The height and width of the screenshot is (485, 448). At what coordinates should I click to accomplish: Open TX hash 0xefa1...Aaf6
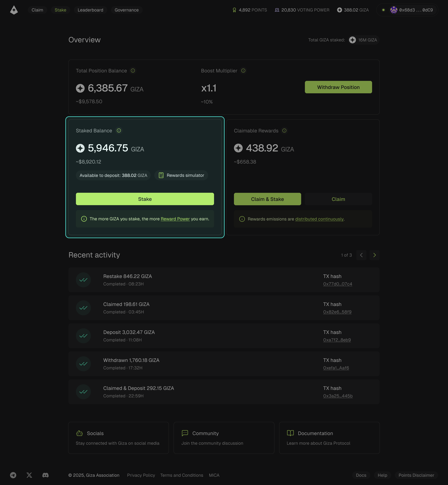(336, 368)
